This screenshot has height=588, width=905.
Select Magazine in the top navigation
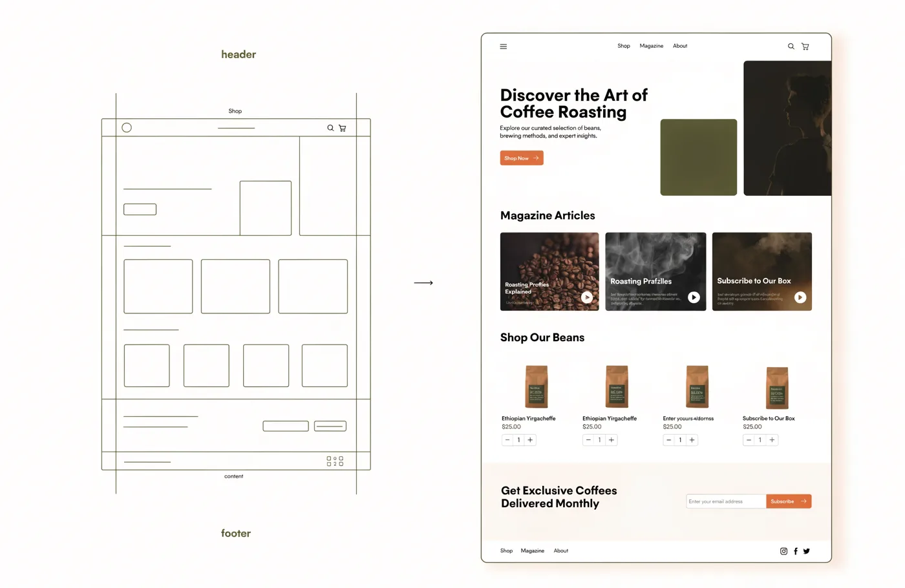click(x=652, y=46)
